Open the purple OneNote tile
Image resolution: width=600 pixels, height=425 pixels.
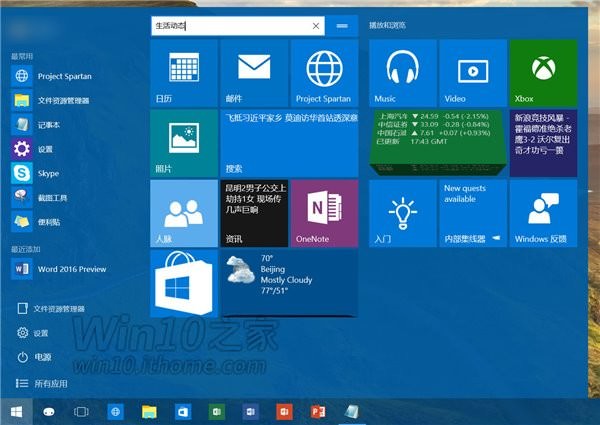pyautogui.click(x=324, y=213)
